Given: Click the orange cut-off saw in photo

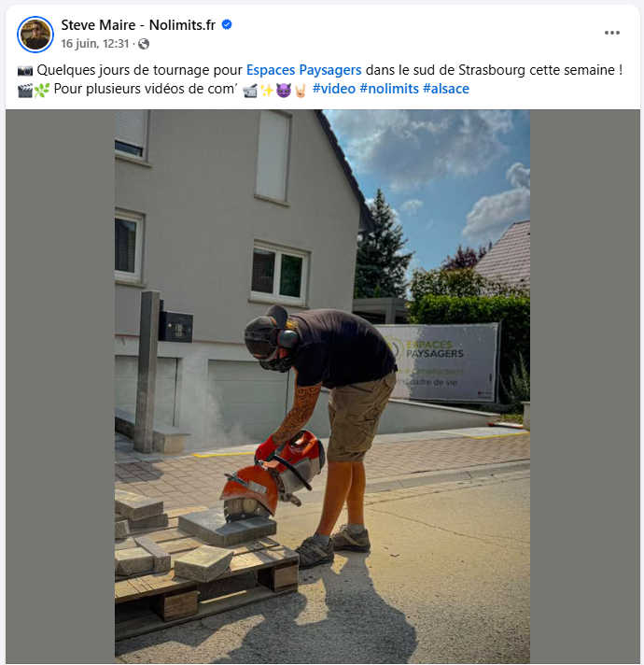Looking at the screenshot, I should pos(273,477).
